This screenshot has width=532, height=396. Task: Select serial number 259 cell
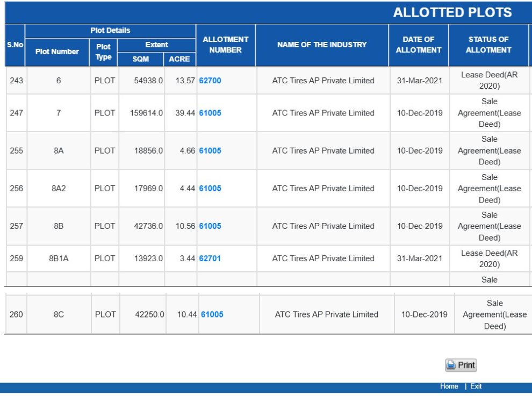click(16, 258)
